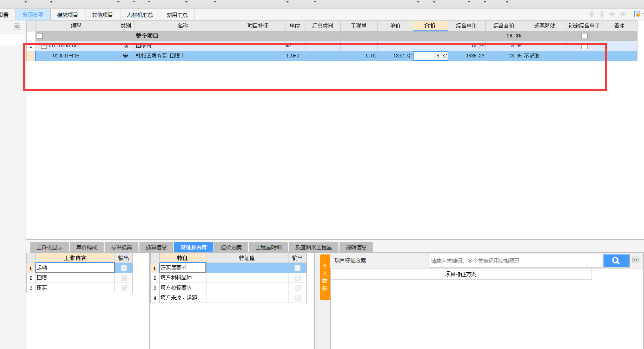Open the 工程量明细 bottom tab
This screenshot has height=349, width=644.
click(x=268, y=247)
